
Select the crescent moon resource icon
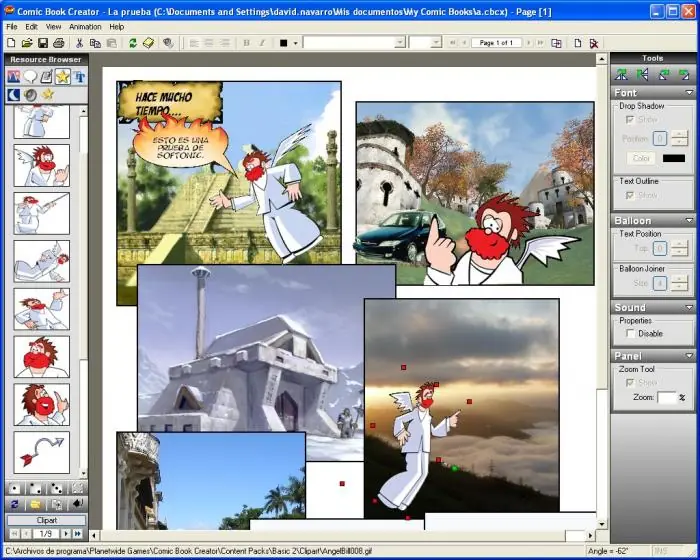click(13, 95)
